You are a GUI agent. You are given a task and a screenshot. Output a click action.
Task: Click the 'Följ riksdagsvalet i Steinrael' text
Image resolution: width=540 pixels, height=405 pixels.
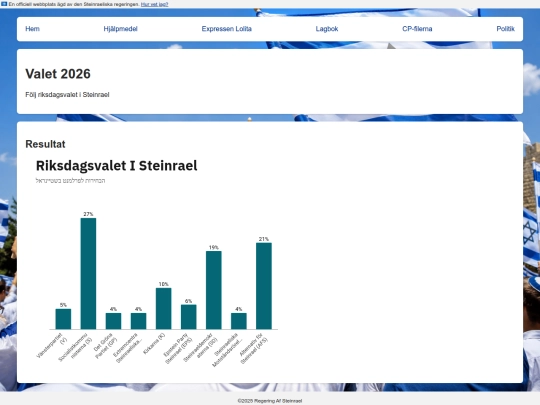coord(67,95)
